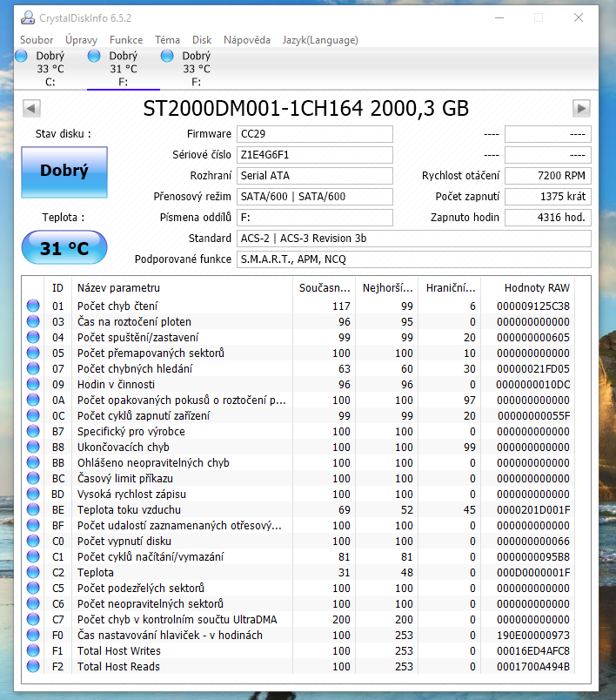Image resolution: width=616 pixels, height=700 pixels.
Task: Click status icon for Počet podezřelých sektorů
Action: (x=33, y=588)
